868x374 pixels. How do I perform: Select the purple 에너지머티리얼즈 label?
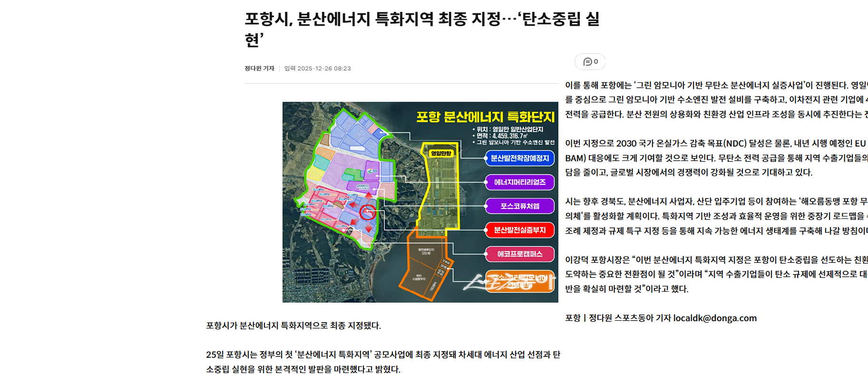tap(519, 182)
